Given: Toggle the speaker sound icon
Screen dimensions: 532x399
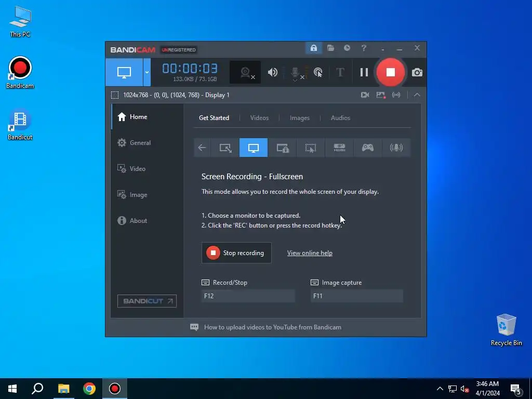Looking at the screenshot, I should pos(272,72).
